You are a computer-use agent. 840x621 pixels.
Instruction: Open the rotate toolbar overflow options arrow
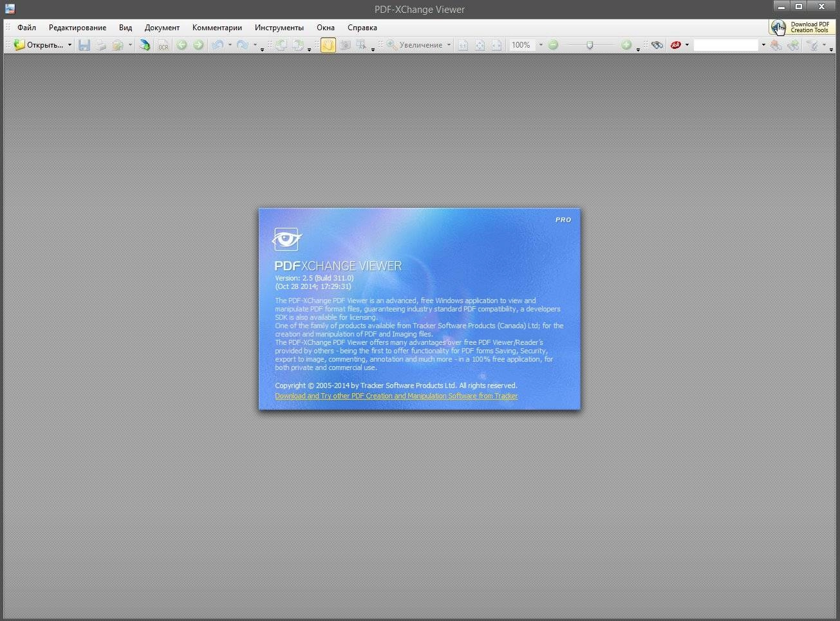310,49
